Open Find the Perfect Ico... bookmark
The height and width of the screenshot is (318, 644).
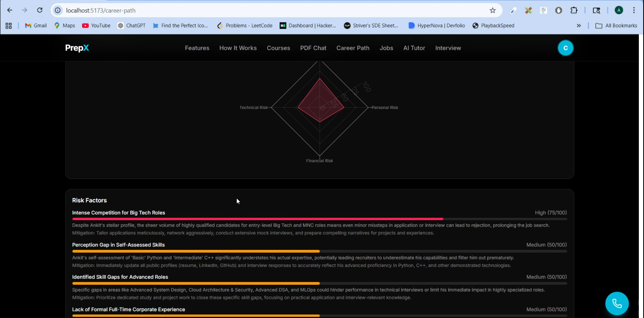pyautogui.click(x=180, y=26)
